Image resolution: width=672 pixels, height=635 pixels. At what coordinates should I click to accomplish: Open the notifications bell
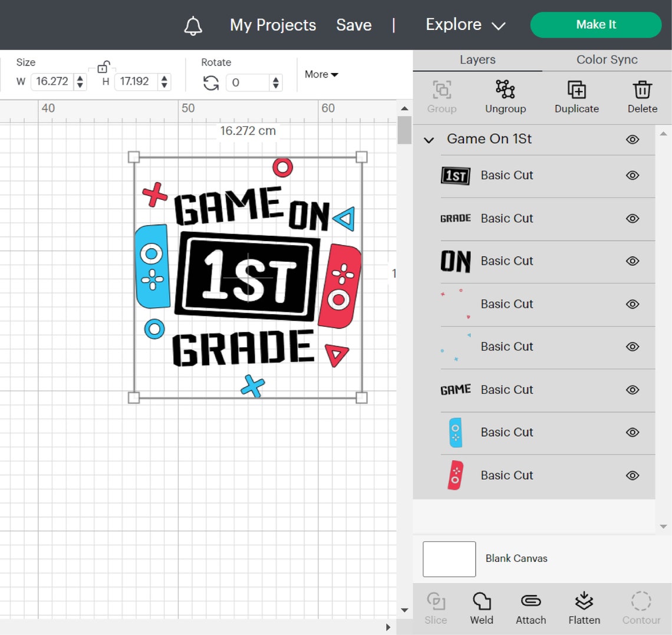[x=193, y=24]
